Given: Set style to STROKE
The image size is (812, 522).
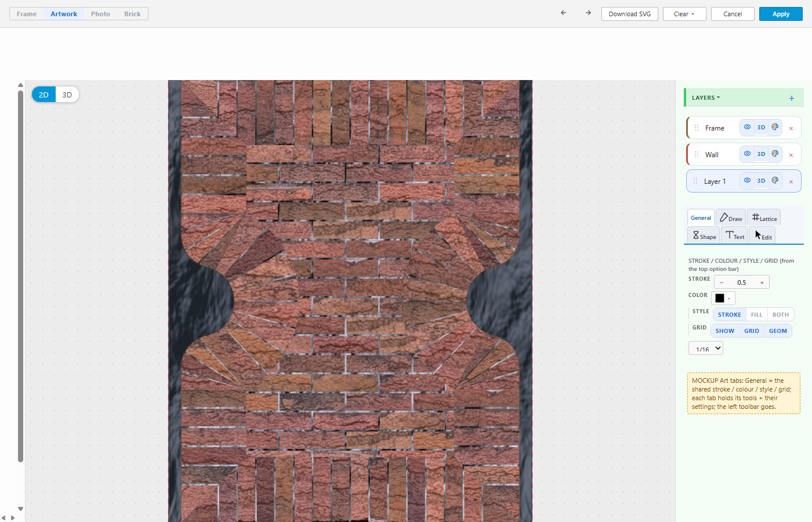Looking at the screenshot, I should [x=729, y=314].
